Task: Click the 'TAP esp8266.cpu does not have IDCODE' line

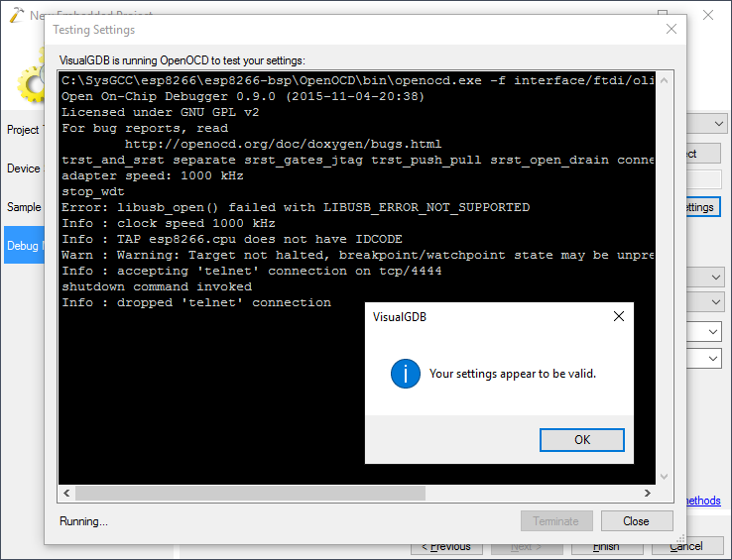Action: [232, 239]
